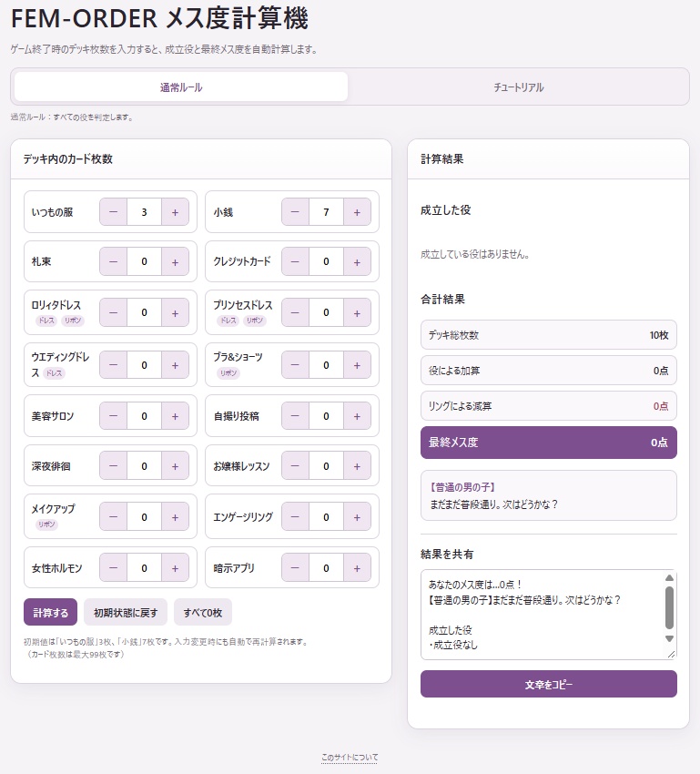The height and width of the screenshot is (774, 700).
Task: Decrement クレジットカード count
Action: pos(296,261)
